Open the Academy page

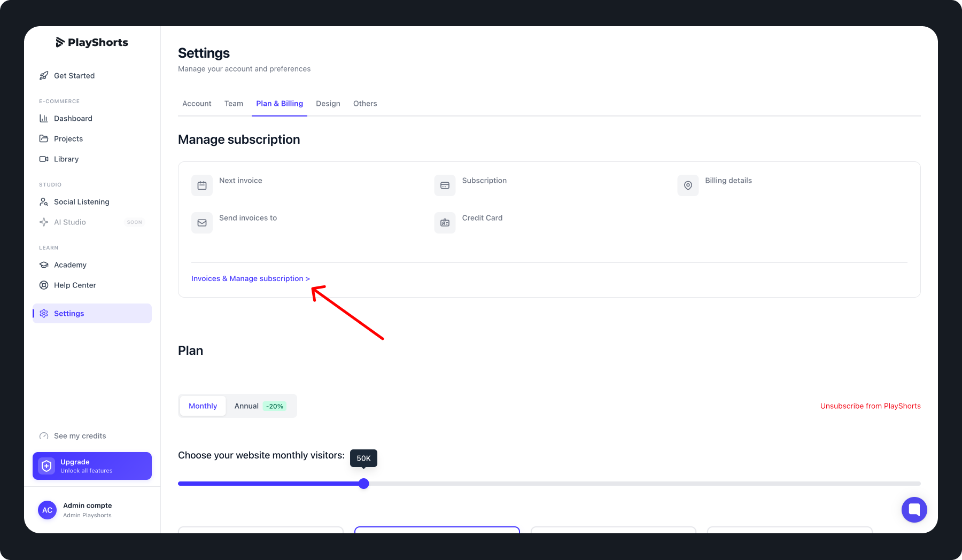92,265
